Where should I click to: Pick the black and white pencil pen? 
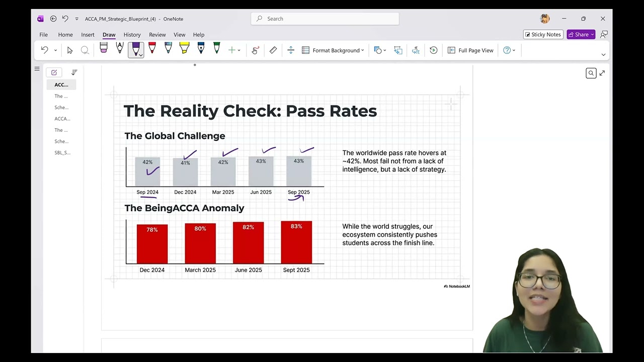(x=120, y=48)
